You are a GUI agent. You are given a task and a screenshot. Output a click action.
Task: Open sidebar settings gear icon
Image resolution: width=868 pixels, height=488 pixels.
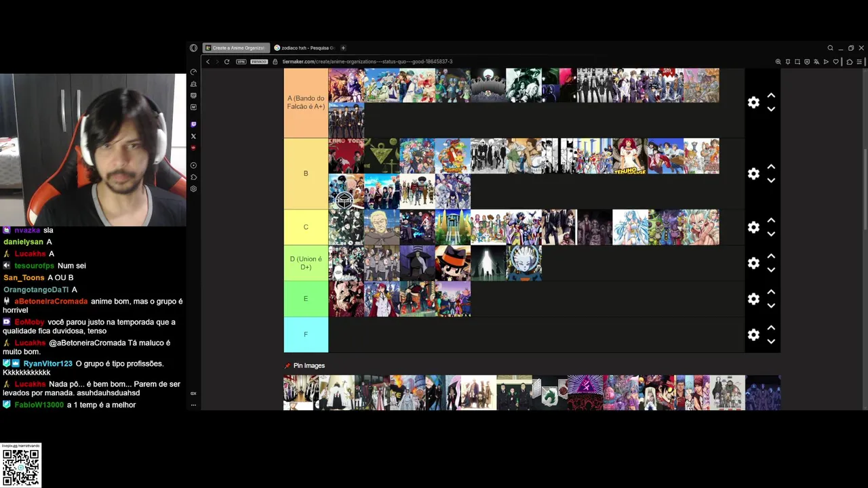(193, 189)
